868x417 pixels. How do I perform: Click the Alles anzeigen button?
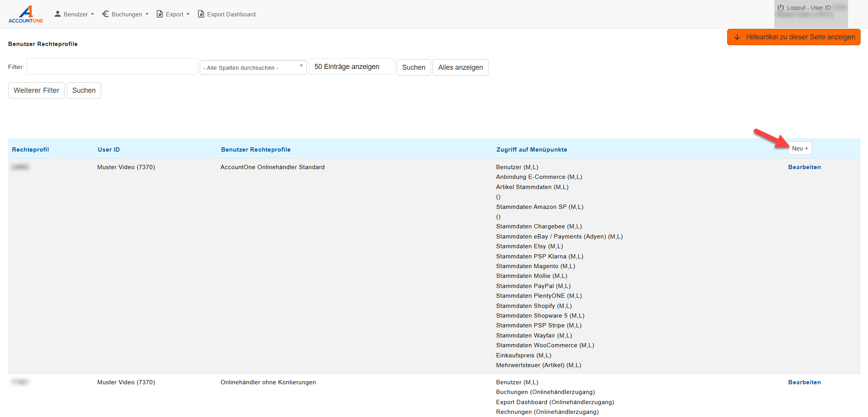click(x=460, y=67)
